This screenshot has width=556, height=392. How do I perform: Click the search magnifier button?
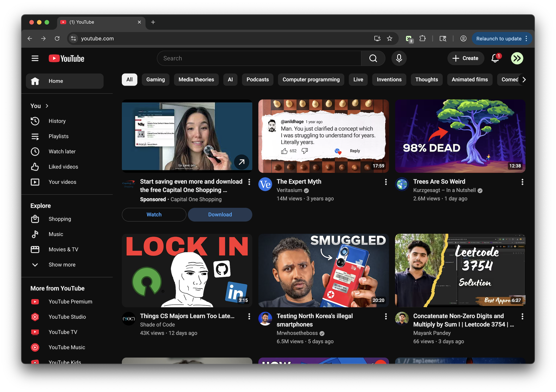click(373, 58)
